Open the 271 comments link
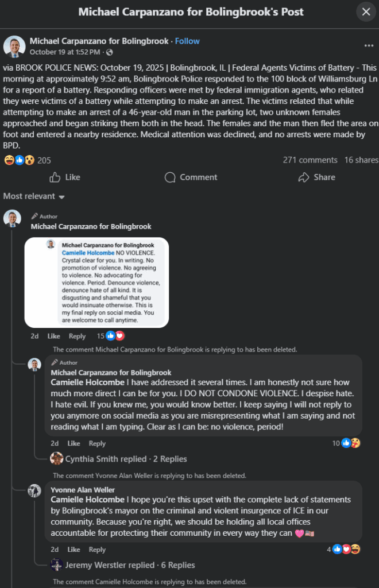Image resolution: width=379 pixels, height=588 pixels. click(310, 160)
